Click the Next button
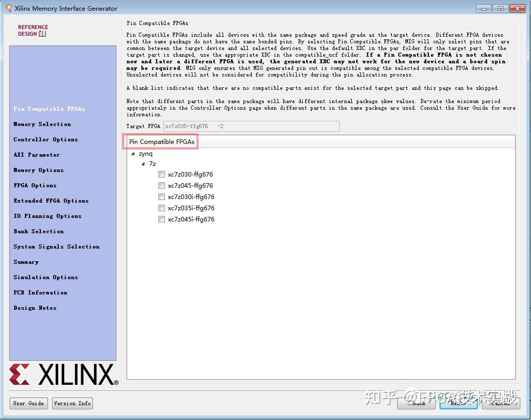 pyautogui.click(x=458, y=403)
